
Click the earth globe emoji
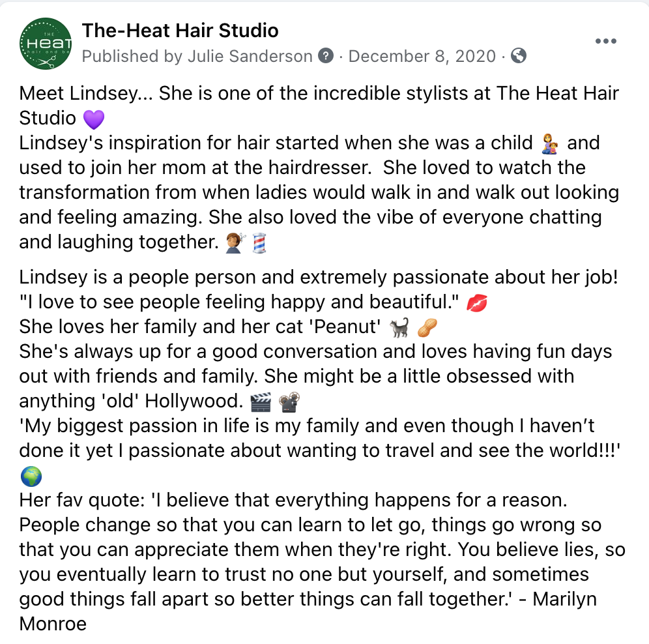click(31, 476)
